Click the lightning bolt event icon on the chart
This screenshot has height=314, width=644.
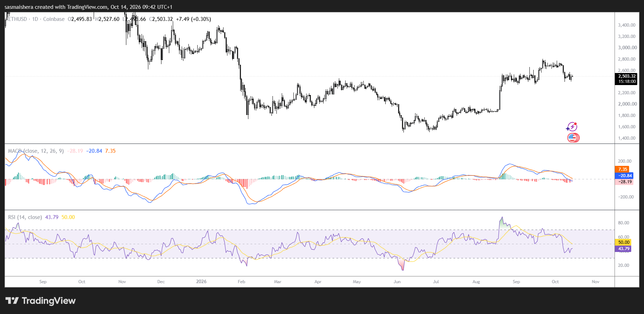(572, 127)
